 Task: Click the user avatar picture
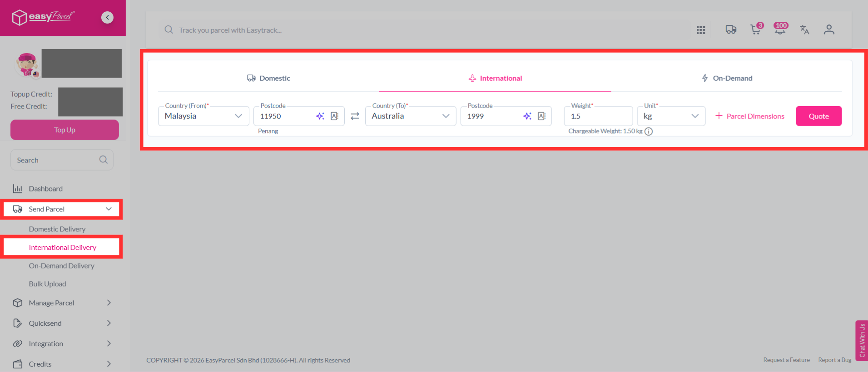(x=27, y=65)
